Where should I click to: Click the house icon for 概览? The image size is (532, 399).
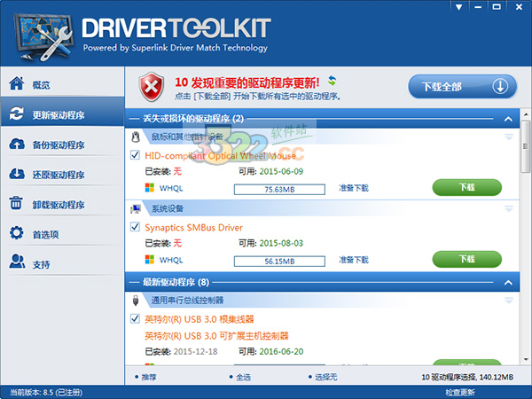tap(17, 83)
